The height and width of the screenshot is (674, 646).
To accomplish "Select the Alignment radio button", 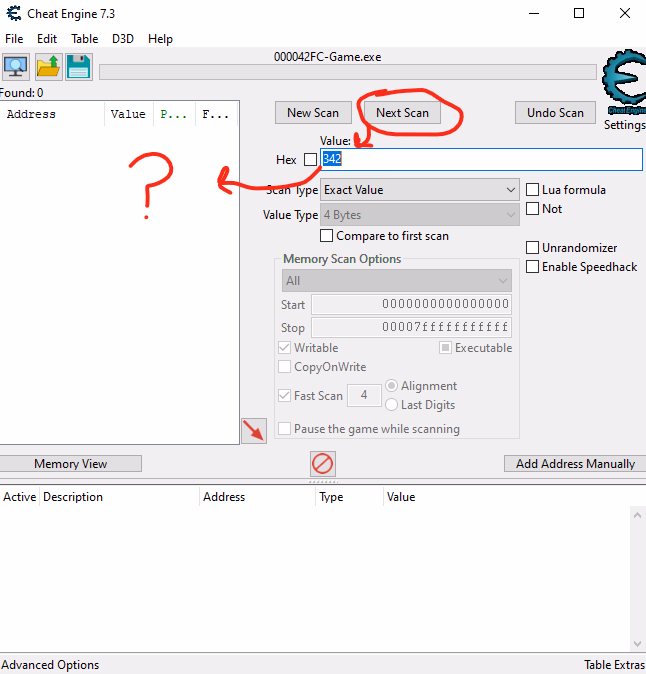I will [x=392, y=386].
